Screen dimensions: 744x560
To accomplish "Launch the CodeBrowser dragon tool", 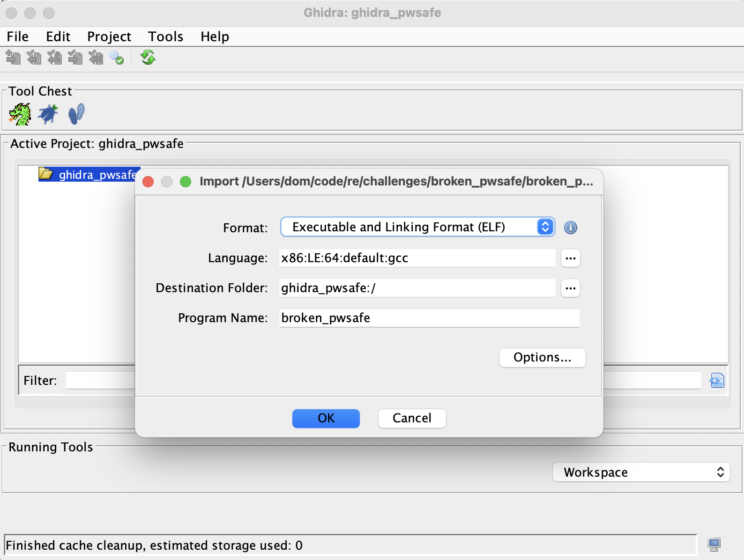I will click(x=20, y=114).
